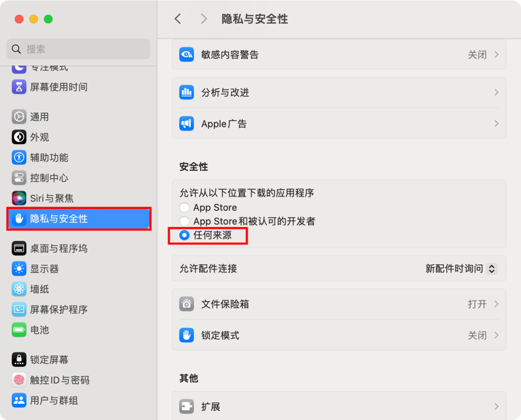
Task: Click the 搜索 search field
Action: coord(79,49)
